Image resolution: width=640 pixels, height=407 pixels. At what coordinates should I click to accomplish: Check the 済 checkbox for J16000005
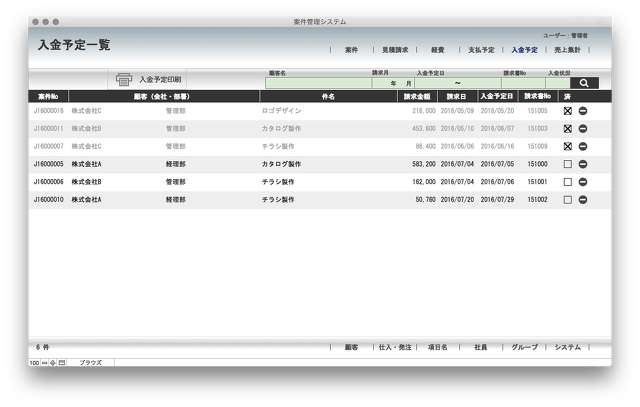567,164
